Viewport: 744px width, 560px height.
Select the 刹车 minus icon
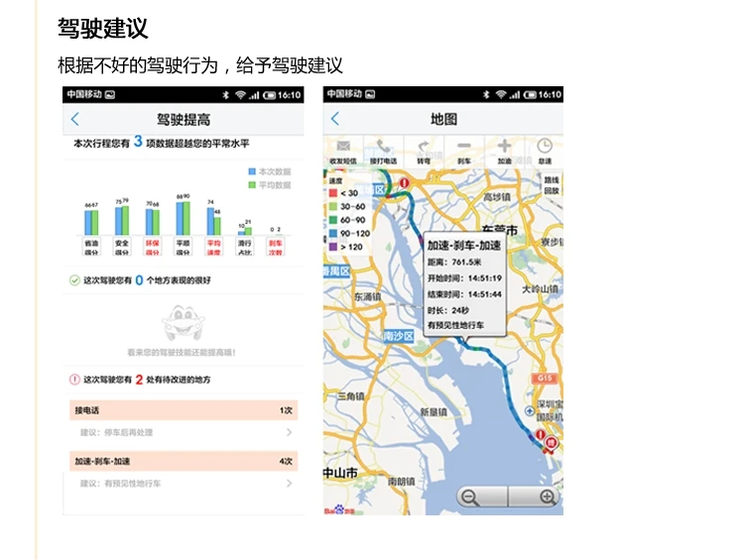[464, 146]
